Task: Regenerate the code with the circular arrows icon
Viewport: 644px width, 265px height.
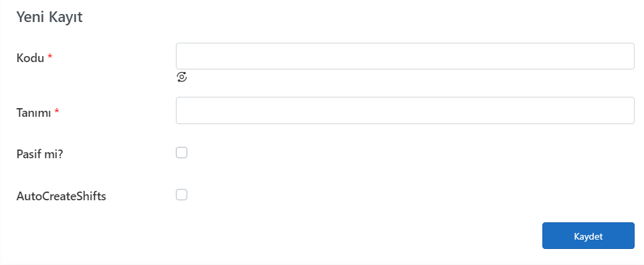Action: (181, 77)
